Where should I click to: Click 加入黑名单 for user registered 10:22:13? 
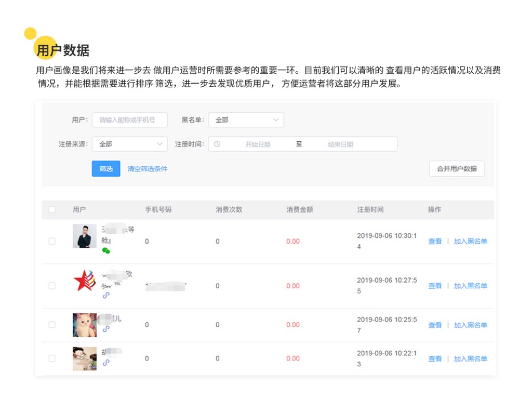point(471,358)
